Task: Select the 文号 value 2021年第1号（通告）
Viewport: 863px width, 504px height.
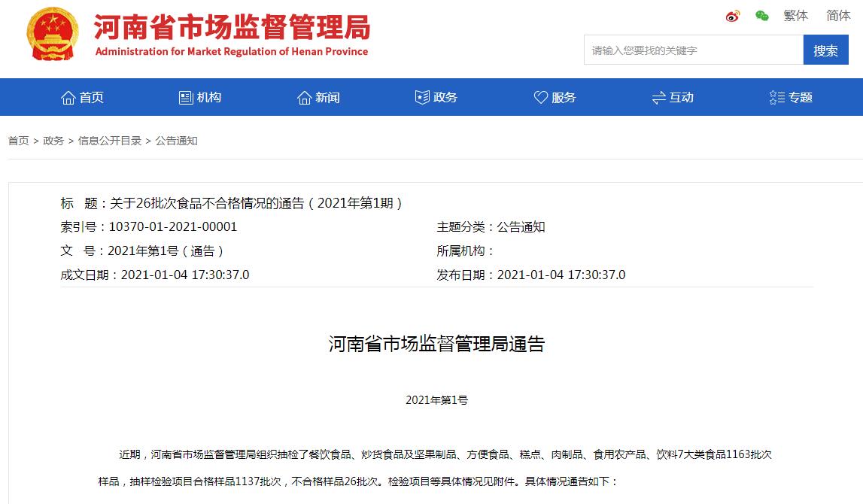Action: (166, 251)
